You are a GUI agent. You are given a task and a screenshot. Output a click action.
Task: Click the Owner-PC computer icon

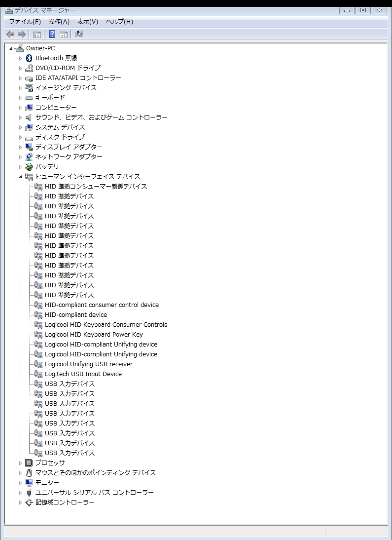click(x=20, y=48)
